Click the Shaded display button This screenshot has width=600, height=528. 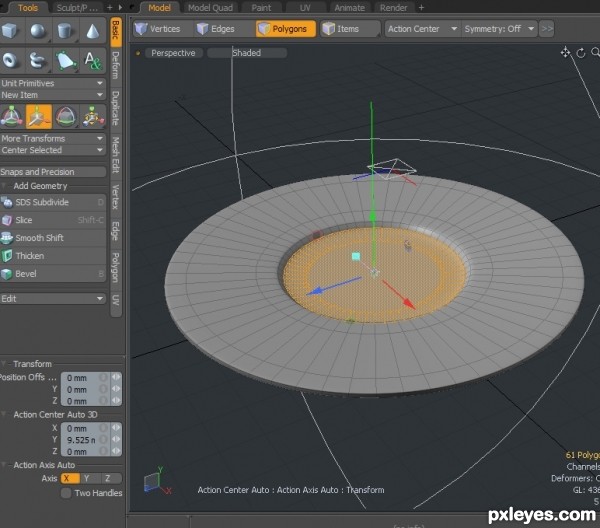(246, 53)
